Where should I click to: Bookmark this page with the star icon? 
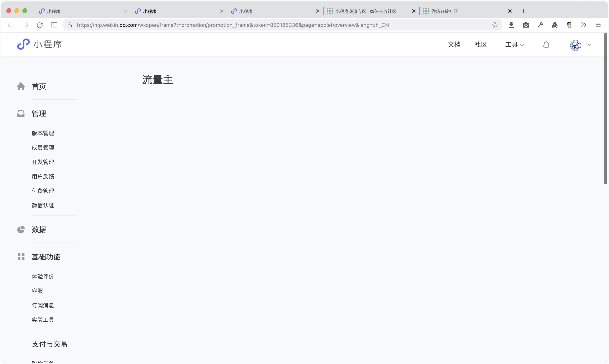(x=494, y=25)
